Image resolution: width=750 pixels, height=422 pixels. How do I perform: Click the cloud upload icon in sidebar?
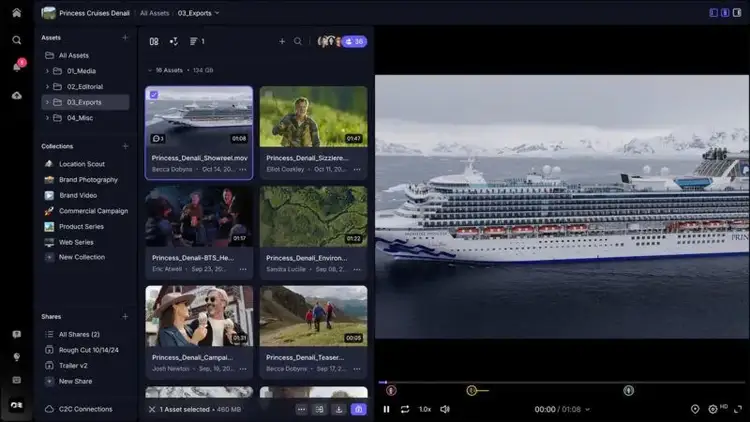point(17,95)
